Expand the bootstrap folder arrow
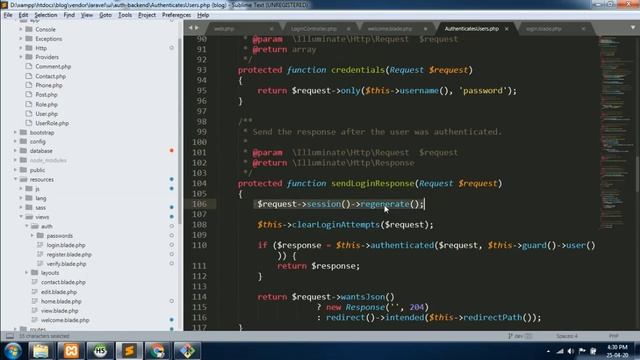 pos(16,133)
